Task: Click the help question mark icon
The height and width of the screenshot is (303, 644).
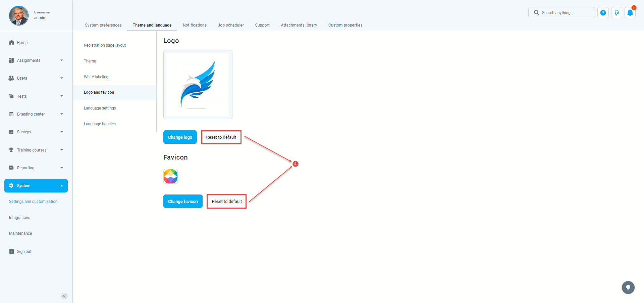Action: pyautogui.click(x=603, y=13)
